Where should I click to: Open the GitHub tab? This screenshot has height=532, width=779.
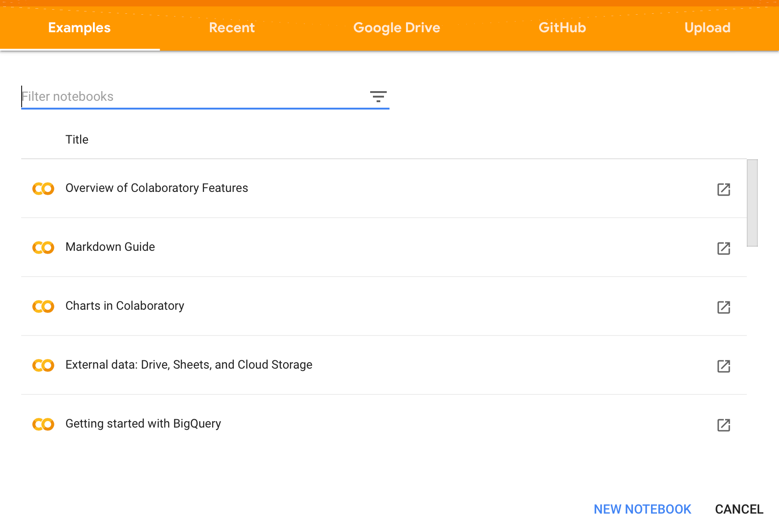(562, 28)
